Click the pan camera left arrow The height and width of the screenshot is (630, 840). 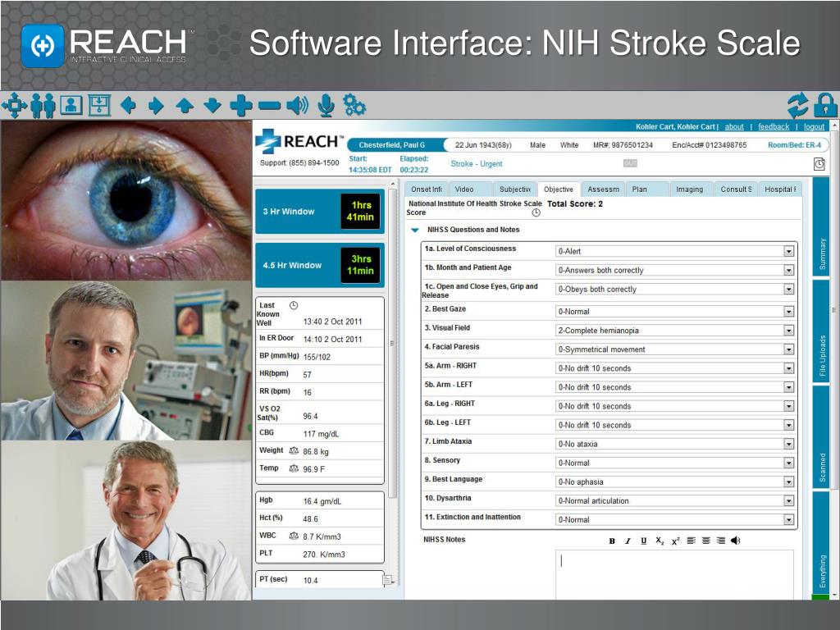click(127, 106)
